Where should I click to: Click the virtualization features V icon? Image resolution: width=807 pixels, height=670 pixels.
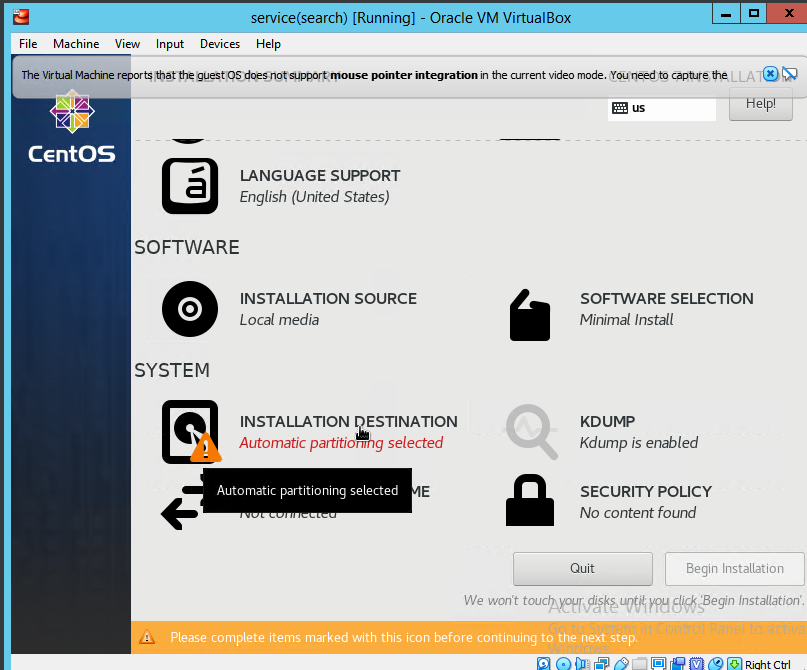696,664
